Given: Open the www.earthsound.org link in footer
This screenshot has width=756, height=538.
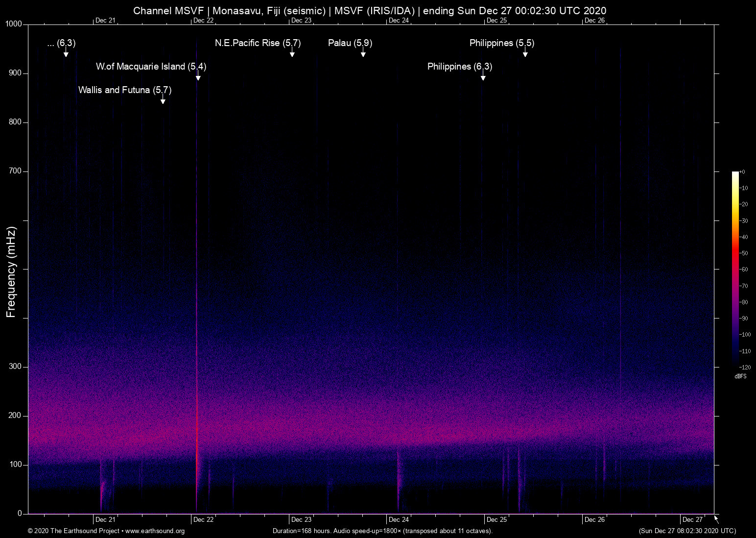Looking at the screenshot, I should pos(155,531).
